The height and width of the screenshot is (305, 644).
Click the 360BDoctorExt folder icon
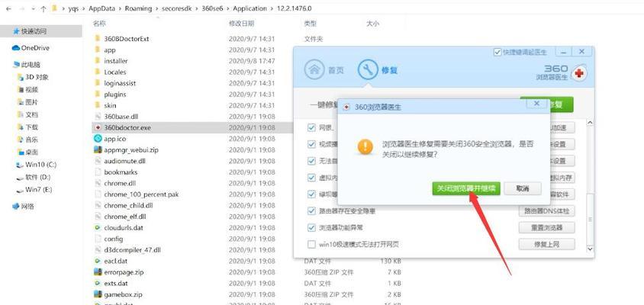pyautogui.click(x=98, y=39)
